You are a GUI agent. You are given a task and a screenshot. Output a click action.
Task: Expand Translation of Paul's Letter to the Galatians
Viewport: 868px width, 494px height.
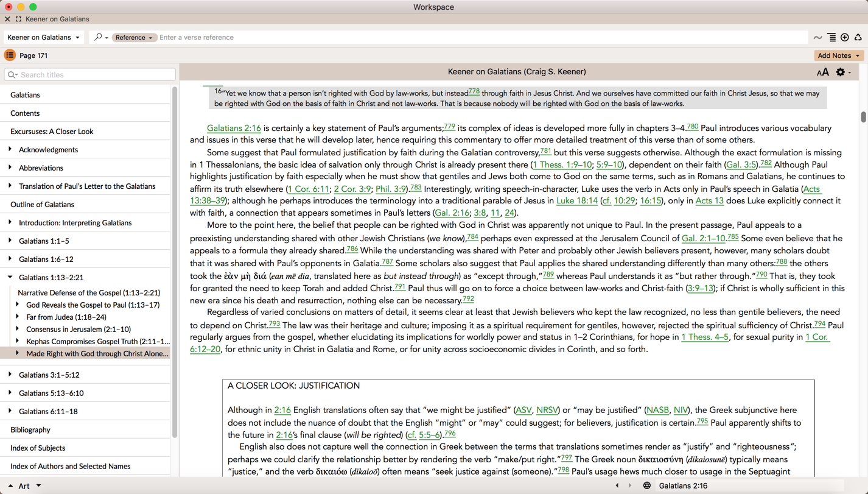10,186
